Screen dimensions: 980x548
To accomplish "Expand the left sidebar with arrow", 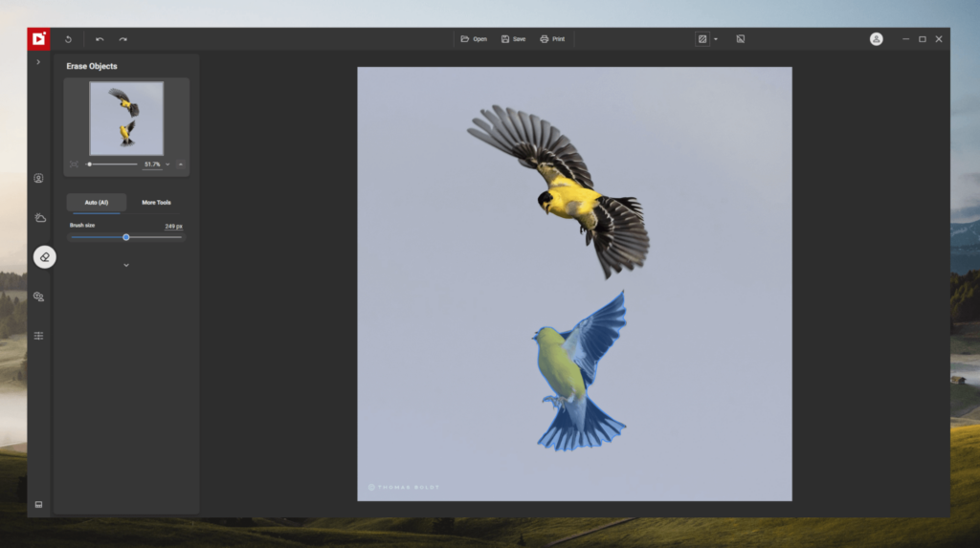I will pos(38,62).
